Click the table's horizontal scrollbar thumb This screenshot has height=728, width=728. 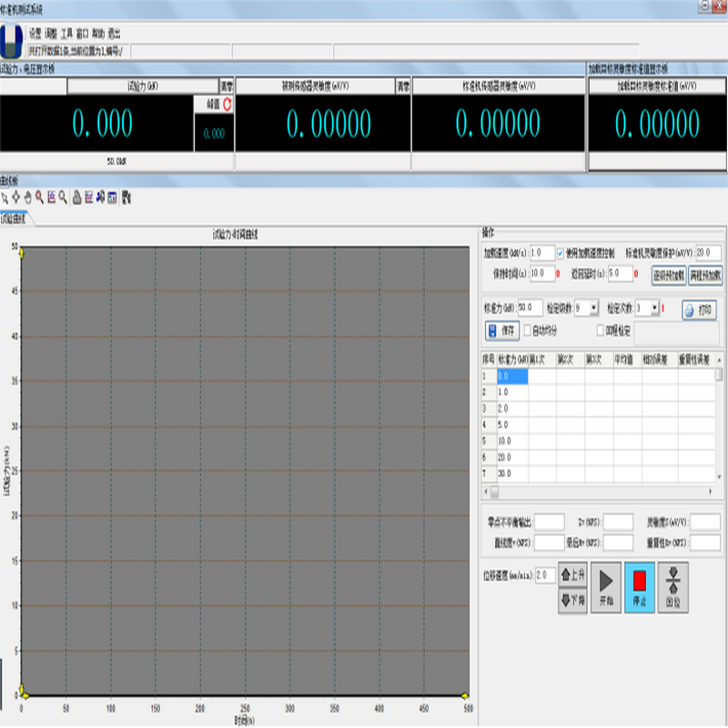(495, 491)
